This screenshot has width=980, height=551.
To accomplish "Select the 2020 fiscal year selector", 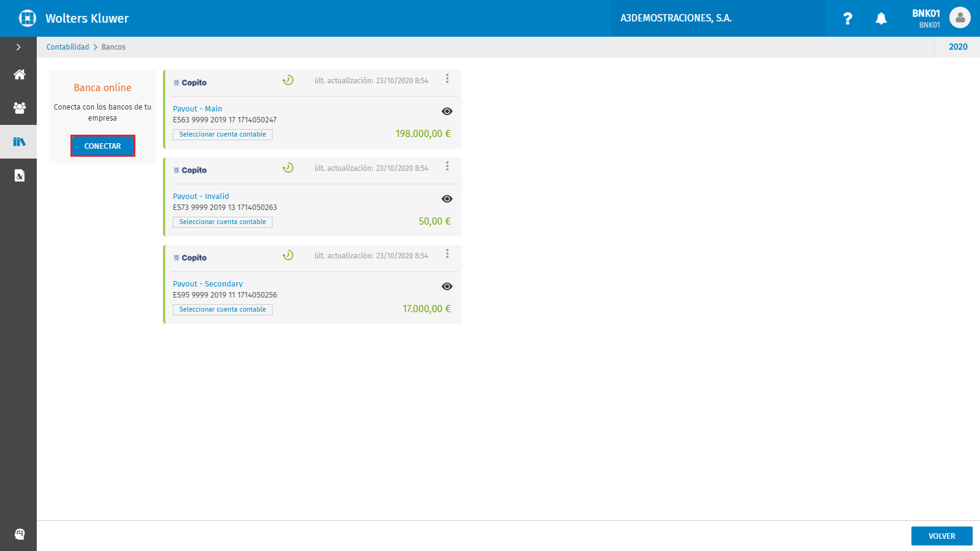I will coord(958,47).
